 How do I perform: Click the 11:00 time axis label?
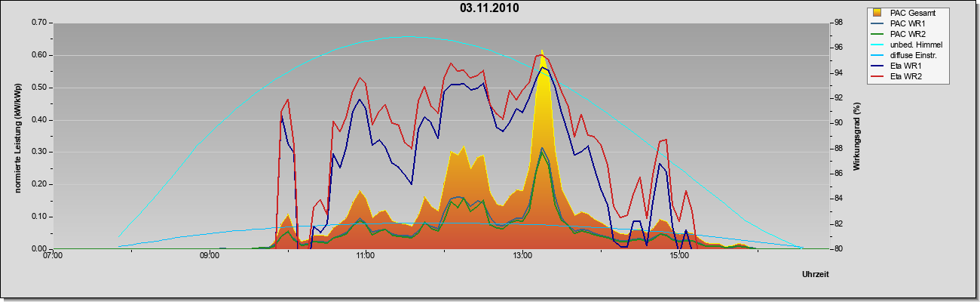(366, 256)
